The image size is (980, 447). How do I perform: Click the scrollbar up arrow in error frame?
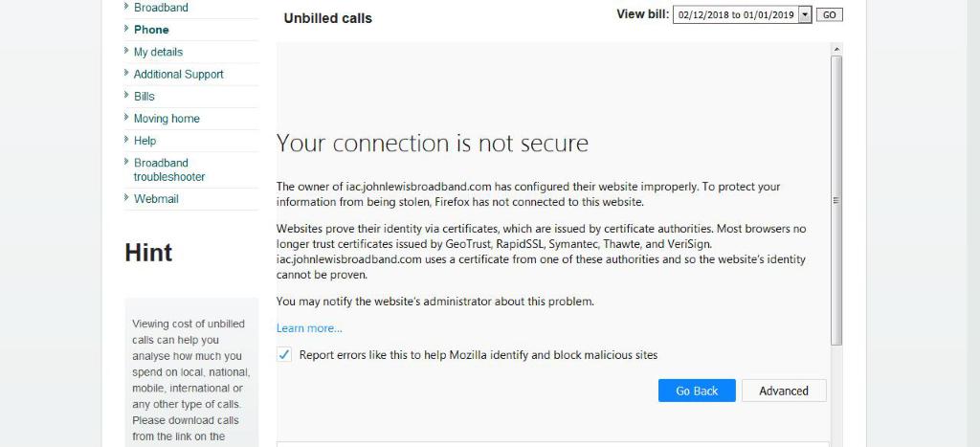coord(836,49)
